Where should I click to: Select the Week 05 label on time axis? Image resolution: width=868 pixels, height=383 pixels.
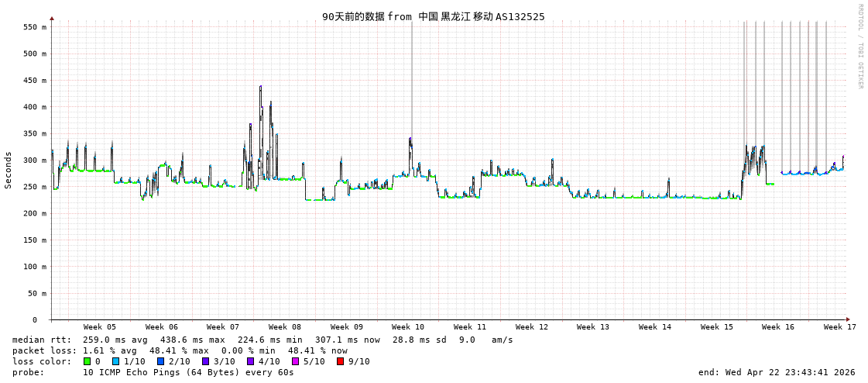tap(100, 327)
